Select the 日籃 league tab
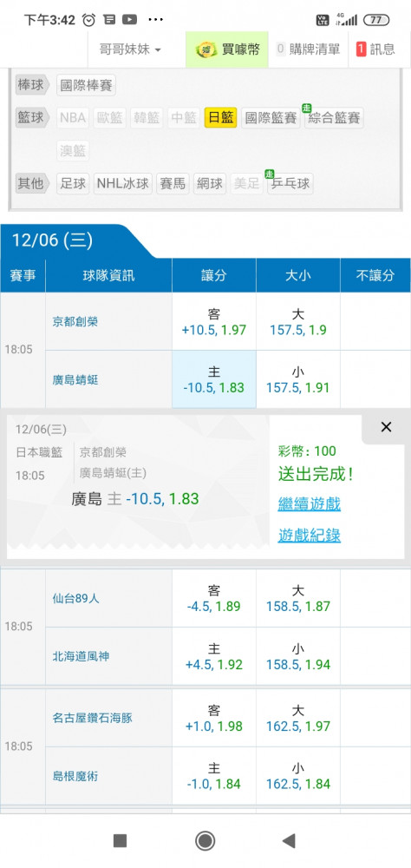411x868 pixels. 221,118
